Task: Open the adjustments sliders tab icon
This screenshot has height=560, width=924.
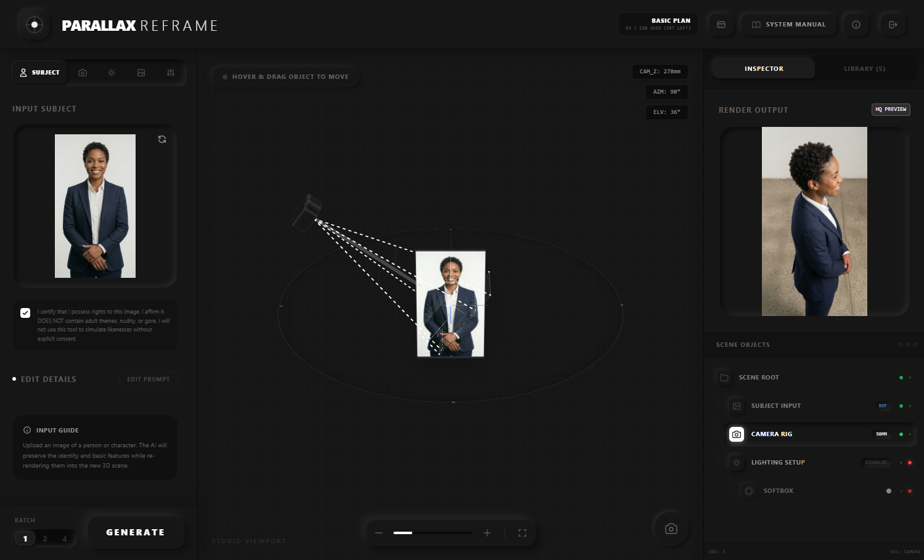Action: click(x=171, y=73)
